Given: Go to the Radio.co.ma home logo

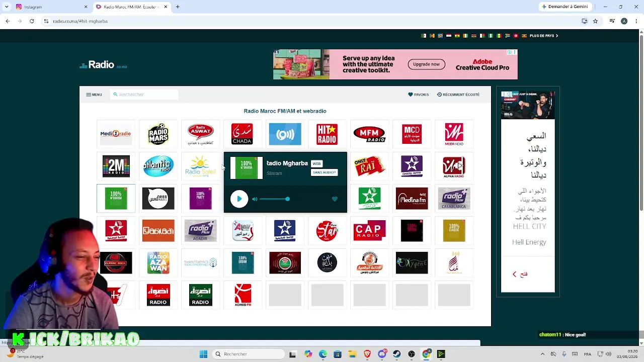Looking at the screenshot, I should click(104, 65).
